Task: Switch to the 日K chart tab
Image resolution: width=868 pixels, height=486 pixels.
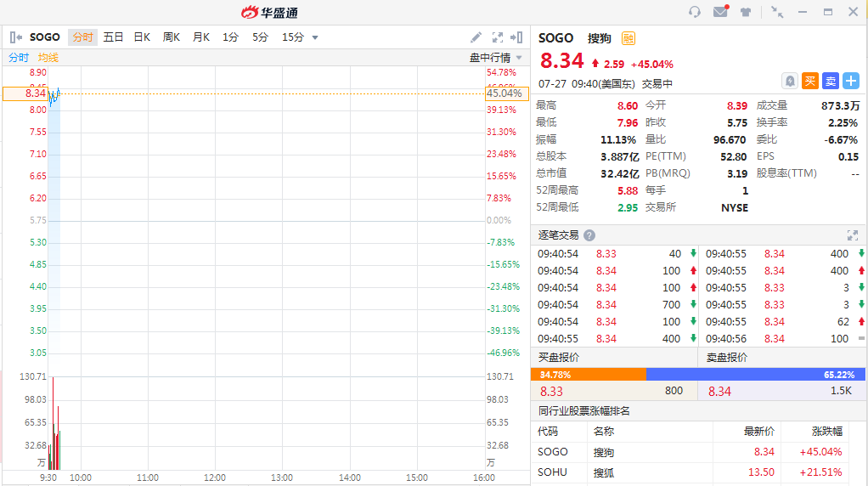Action: pyautogui.click(x=142, y=37)
